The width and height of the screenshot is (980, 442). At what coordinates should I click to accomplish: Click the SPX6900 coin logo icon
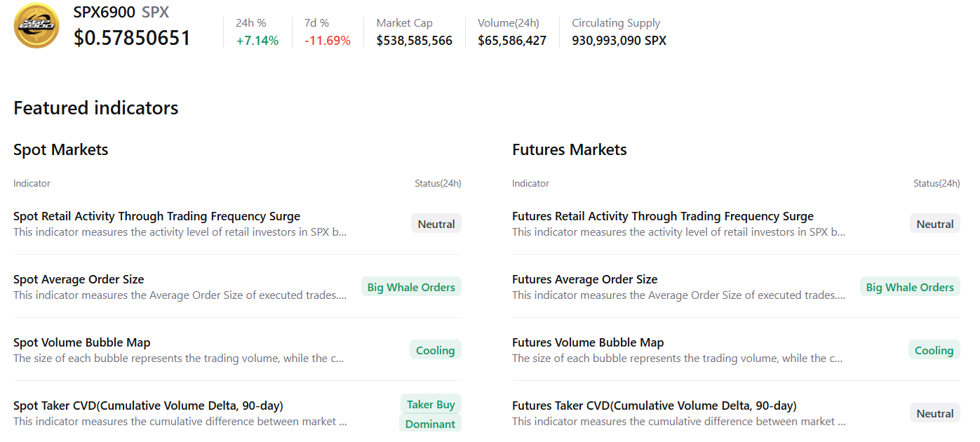pos(36,26)
